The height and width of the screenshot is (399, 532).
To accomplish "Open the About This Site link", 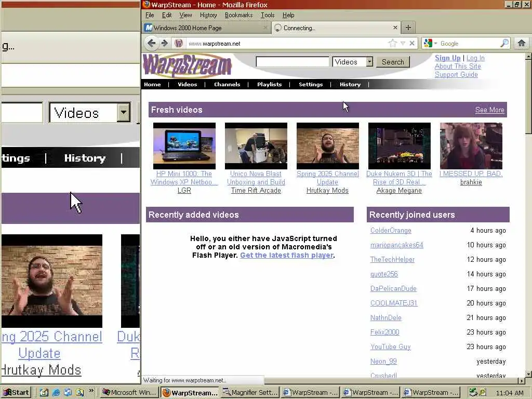I will pos(458,66).
